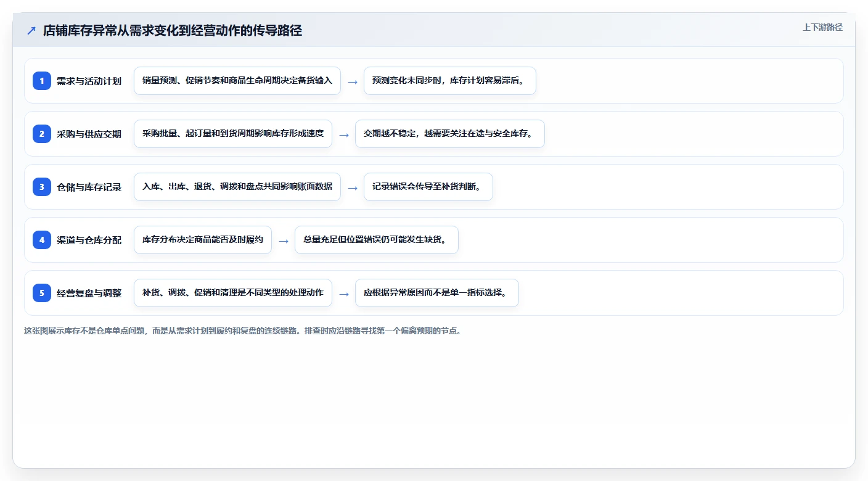Select the 应根据异常原因 result box

(x=437, y=293)
